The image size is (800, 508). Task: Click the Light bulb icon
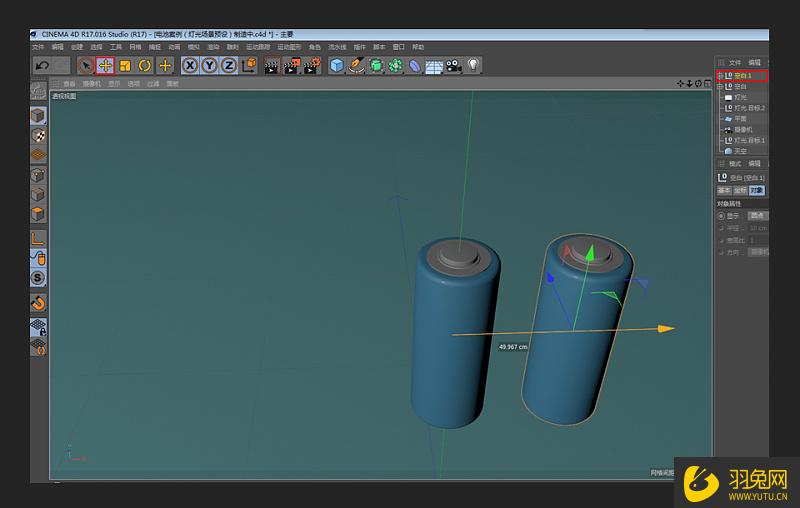(473, 65)
